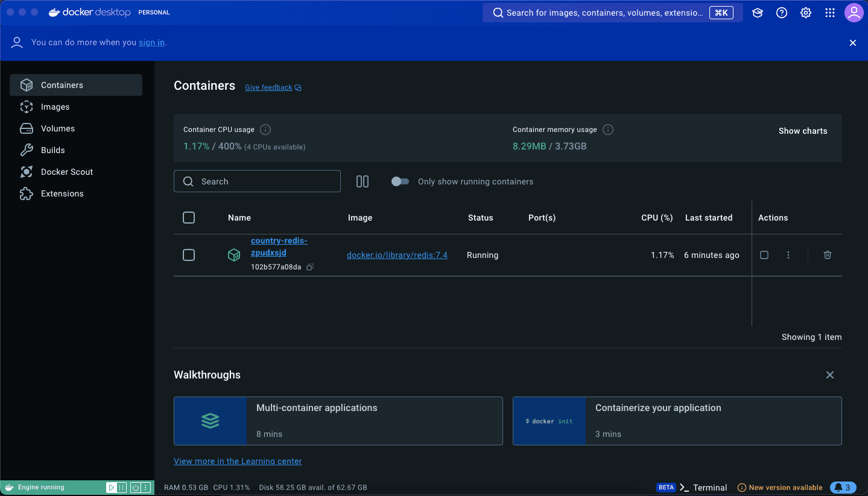The image size is (868, 496).
Task: Toggle Only show running containers
Action: coord(400,181)
